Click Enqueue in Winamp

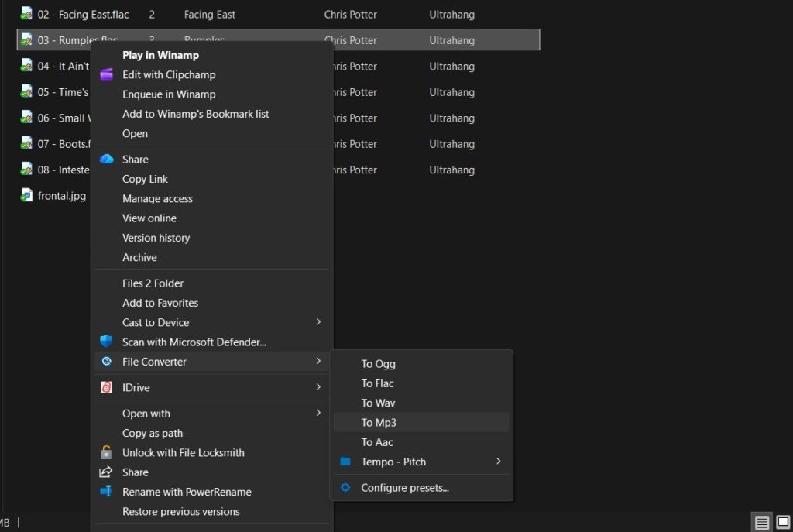tap(169, 94)
